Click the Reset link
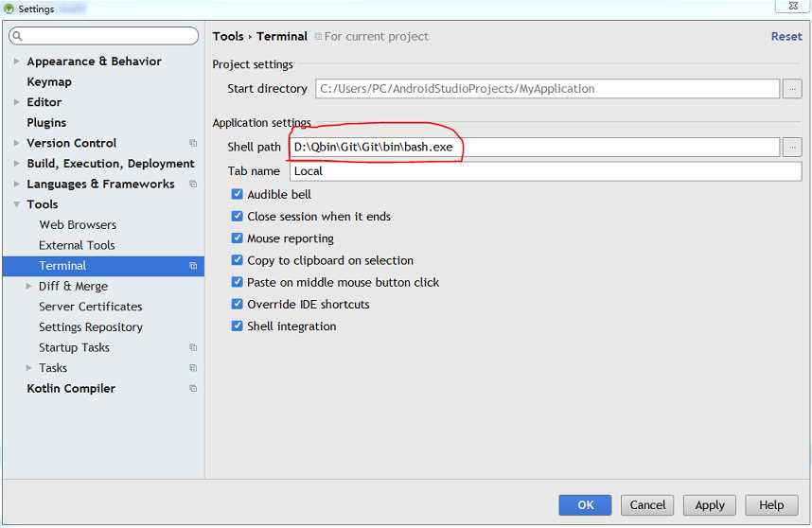This screenshot has width=812, height=528. click(786, 36)
